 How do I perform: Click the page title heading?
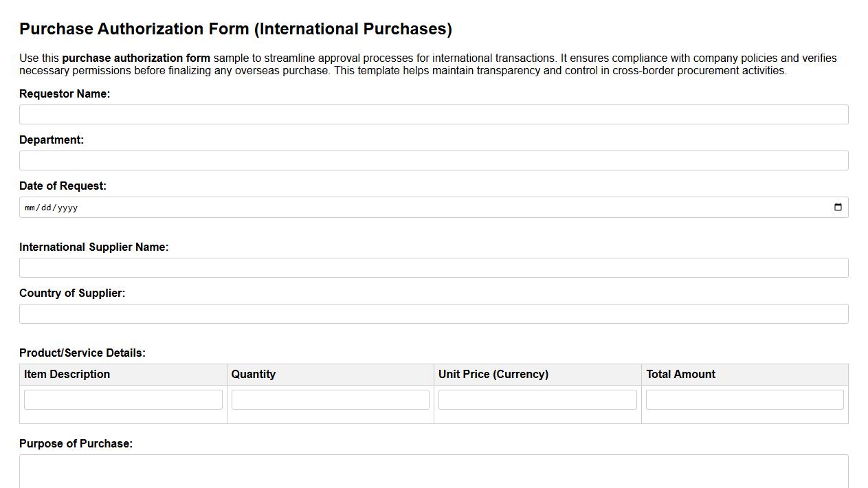click(x=236, y=29)
